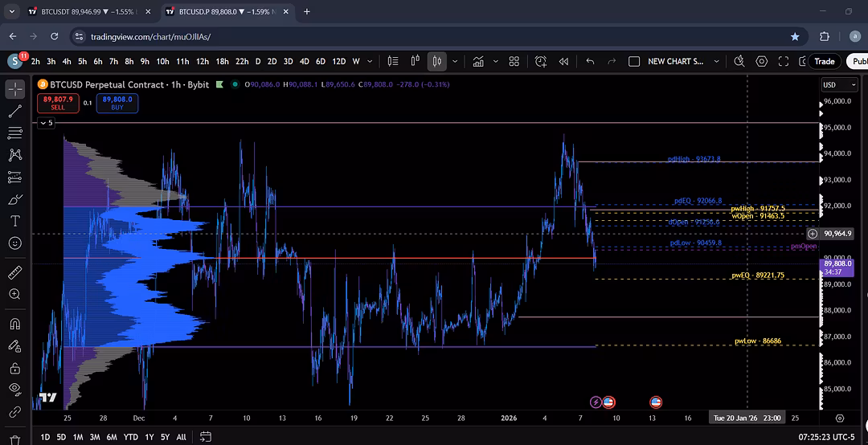Collapse the indicator legend showing 5
Screen dimensions: 868x445
(x=46, y=123)
